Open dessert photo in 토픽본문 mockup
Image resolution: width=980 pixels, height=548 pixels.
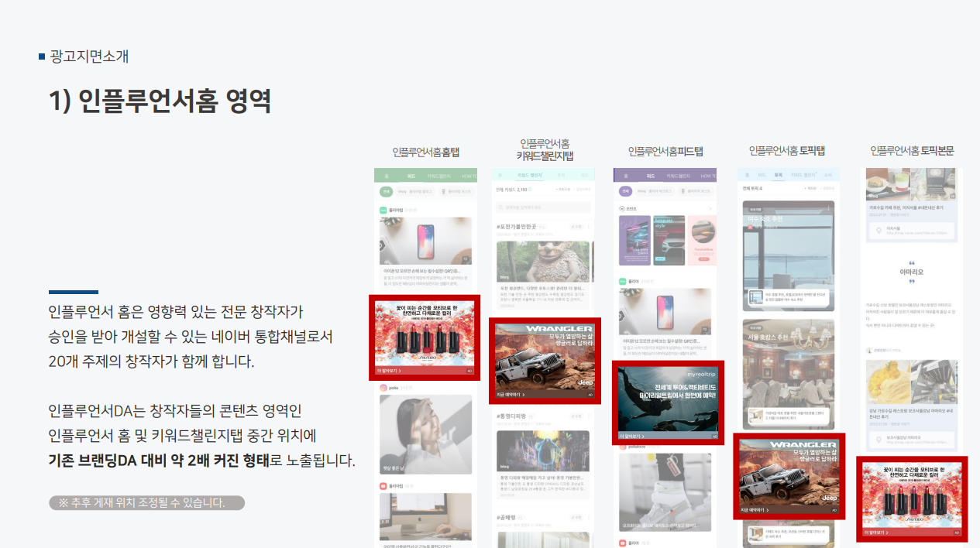click(x=888, y=381)
